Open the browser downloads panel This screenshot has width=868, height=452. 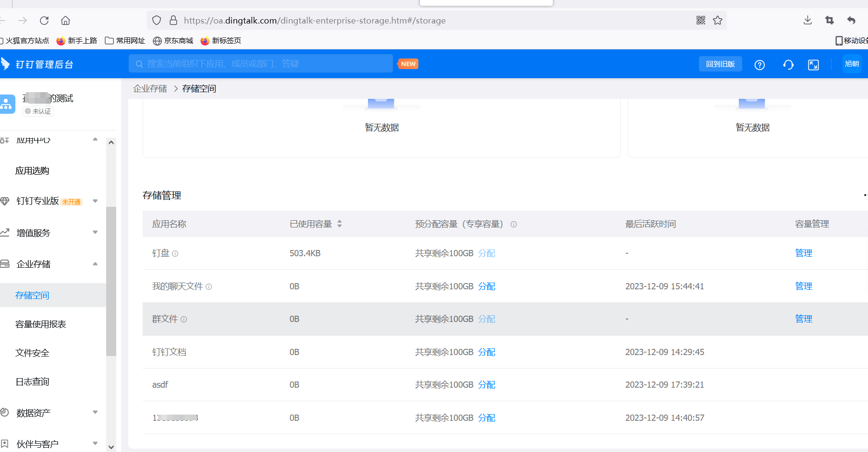pos(807,20)
